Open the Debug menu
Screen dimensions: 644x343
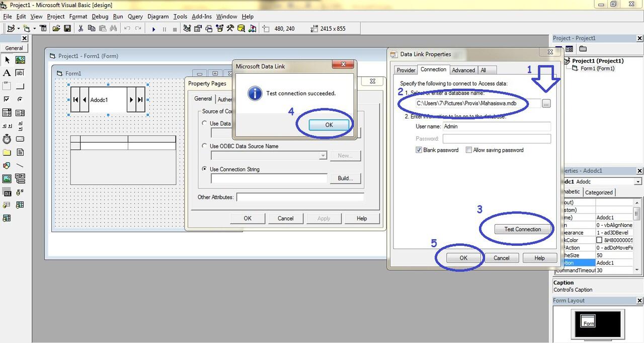click(x=100, y=17)
